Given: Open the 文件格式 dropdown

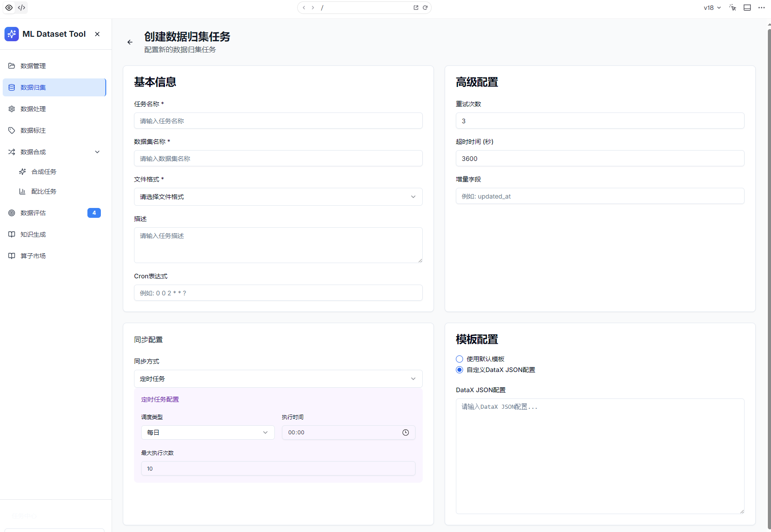Looking at the screenshot, I should pos(278,197).
